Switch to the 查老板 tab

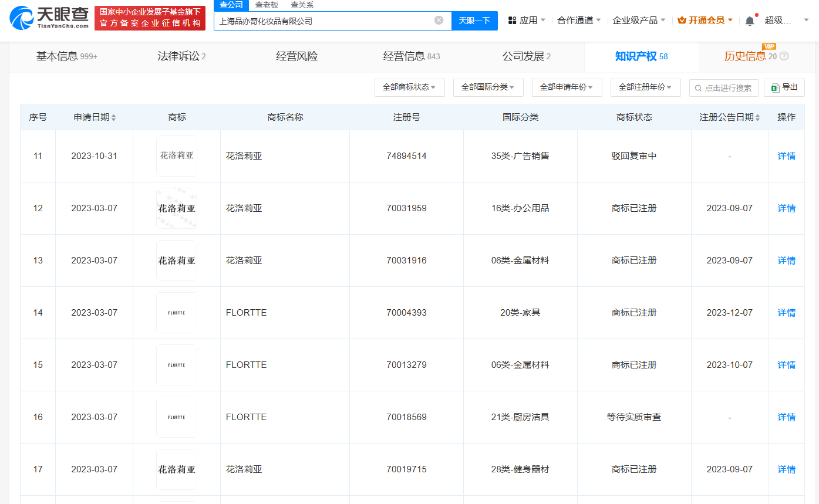coord(267,5)
